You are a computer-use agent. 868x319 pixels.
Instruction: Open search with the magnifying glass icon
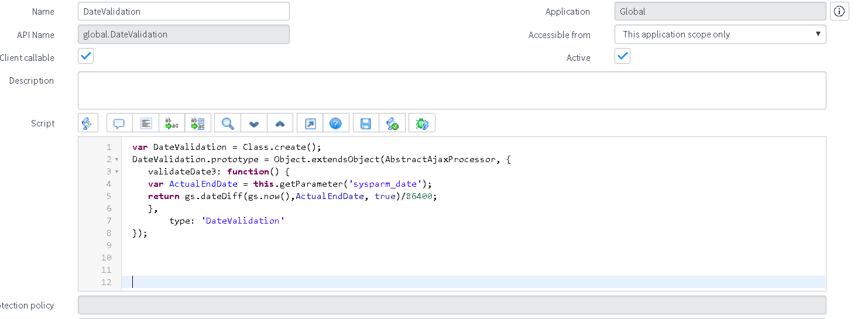click(x=228, y=124)
